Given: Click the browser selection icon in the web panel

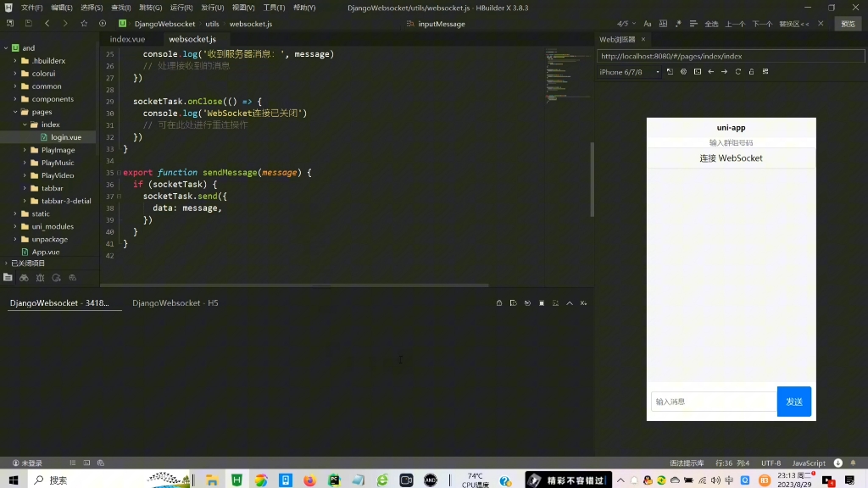Looking at the screenshot, I should click(684, 72).
